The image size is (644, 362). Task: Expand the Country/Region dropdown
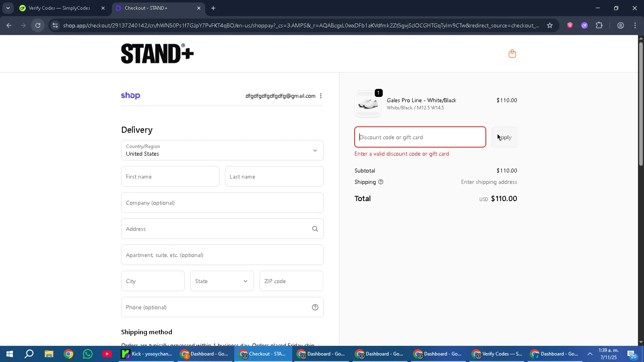pos(222,150)
